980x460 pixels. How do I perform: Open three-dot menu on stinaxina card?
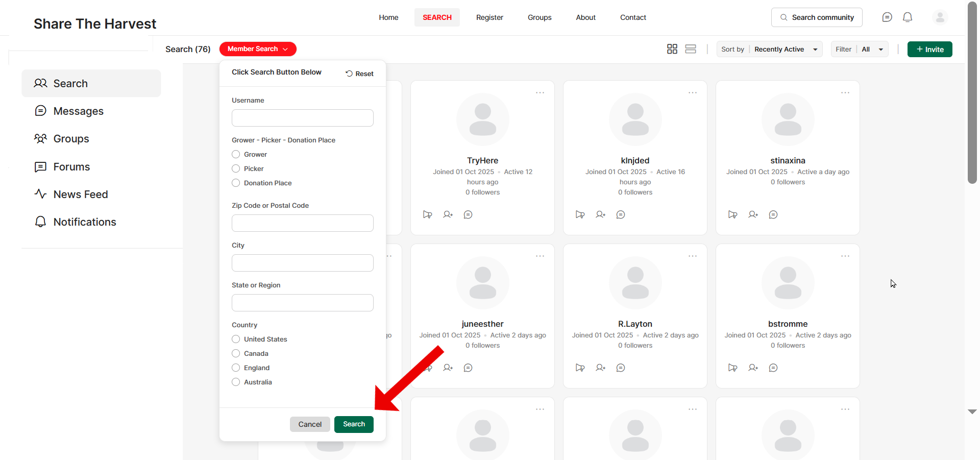845,93
